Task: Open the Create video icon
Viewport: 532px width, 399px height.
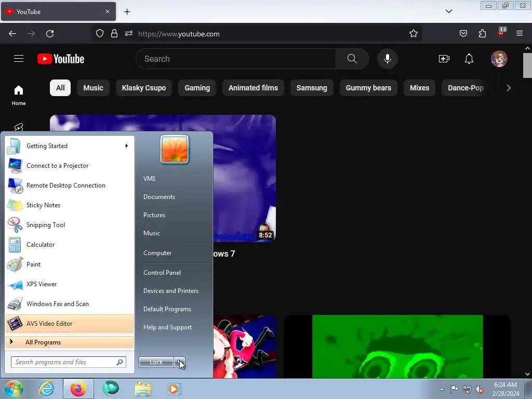Action: tap(444, 59)
